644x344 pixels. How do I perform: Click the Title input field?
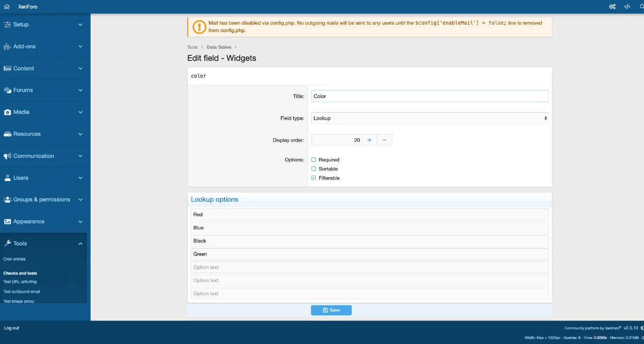430,96
